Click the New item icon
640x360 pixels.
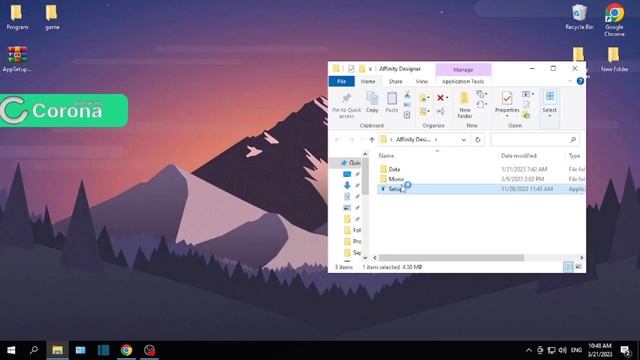(481, 95)
